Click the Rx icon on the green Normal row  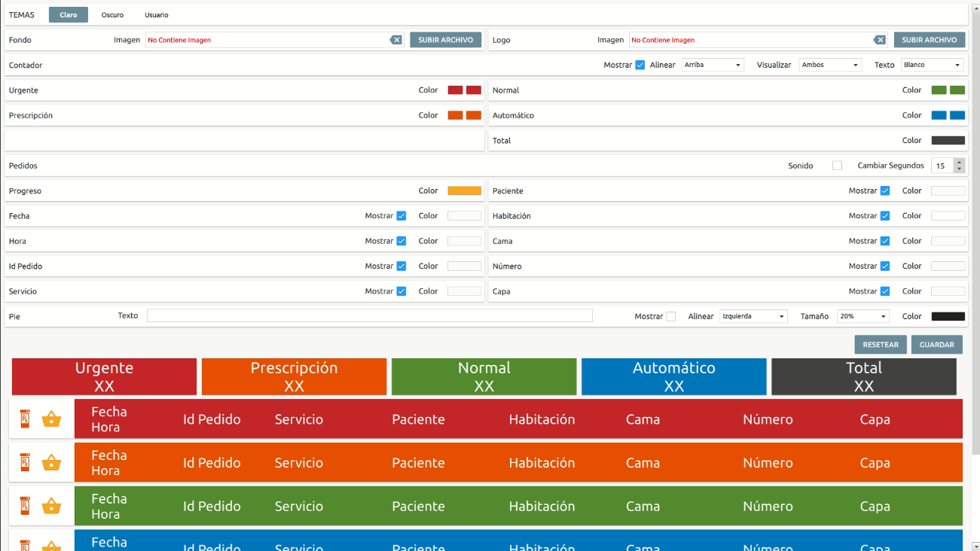click(x=23, y=505)
